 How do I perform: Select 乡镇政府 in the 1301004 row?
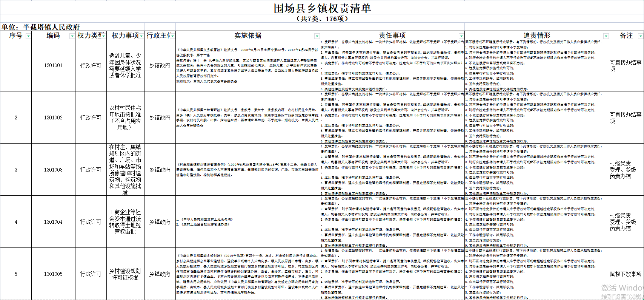160,222
